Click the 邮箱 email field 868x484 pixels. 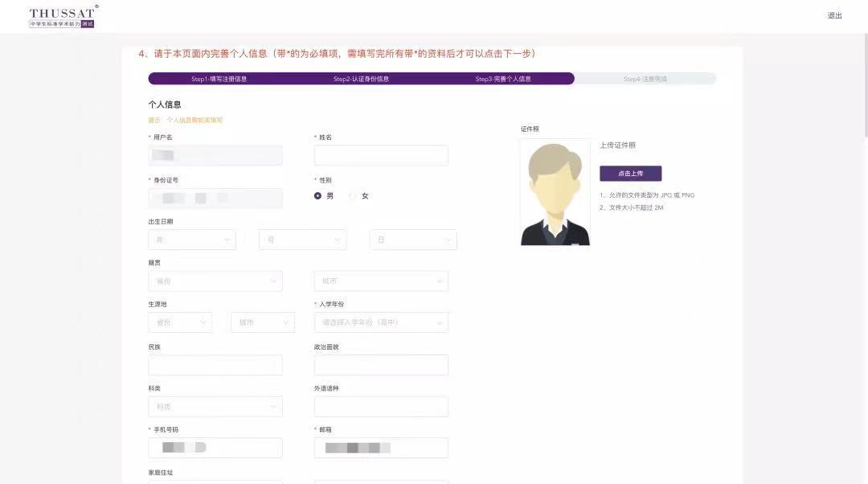381,448
